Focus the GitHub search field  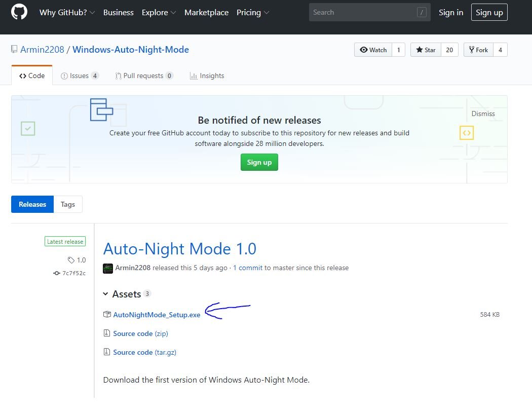point(369,12)
